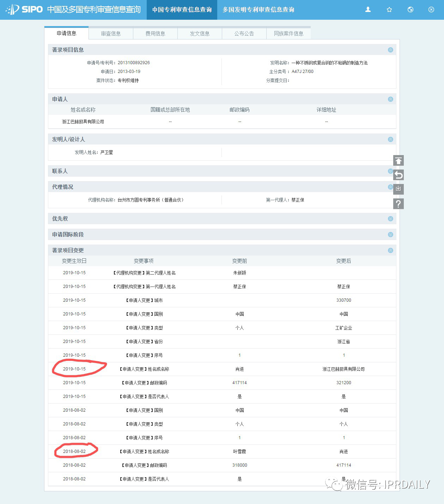The width and height of the screenshot is (444, 504).
Task: Open the 审查信息 tab
Action: point(111,33)
